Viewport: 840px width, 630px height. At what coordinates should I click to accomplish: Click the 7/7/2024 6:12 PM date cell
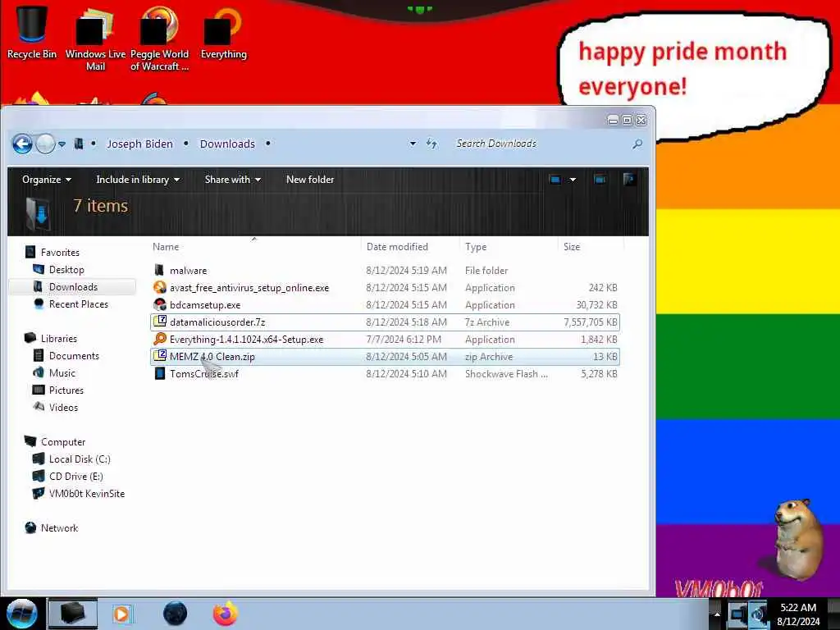[404, 339]
